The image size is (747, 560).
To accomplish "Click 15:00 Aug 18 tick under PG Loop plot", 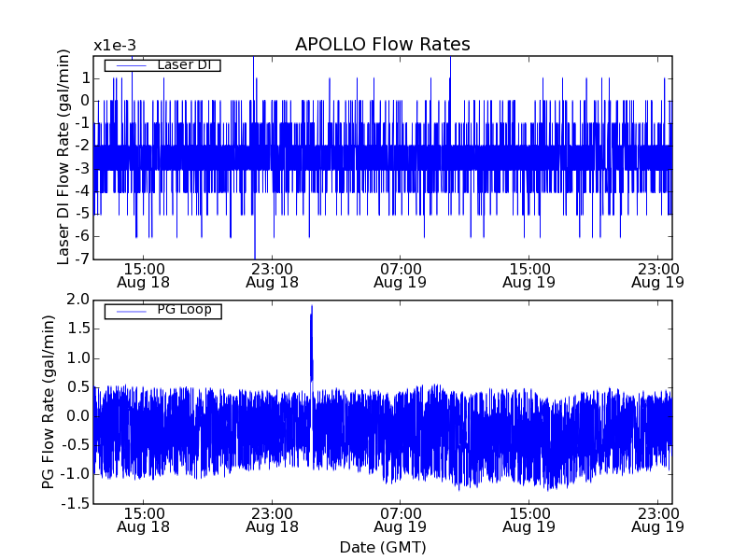I will 143,520.
